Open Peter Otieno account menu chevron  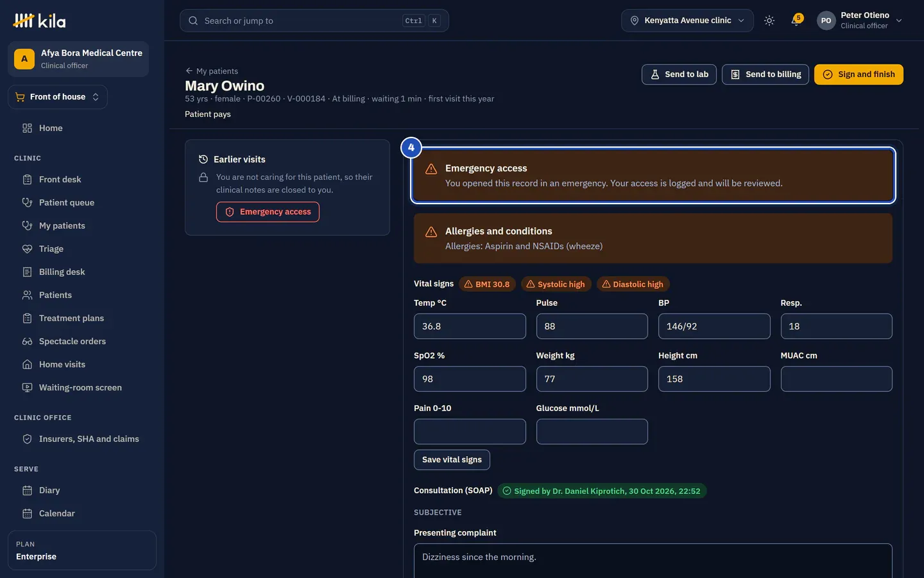point(899,21)
